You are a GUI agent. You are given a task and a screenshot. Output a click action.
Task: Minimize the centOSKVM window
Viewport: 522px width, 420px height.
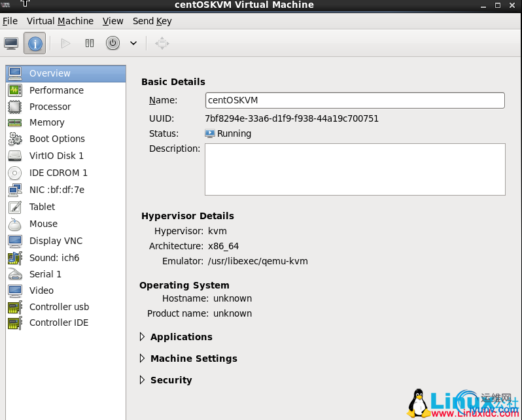point(483,6)
